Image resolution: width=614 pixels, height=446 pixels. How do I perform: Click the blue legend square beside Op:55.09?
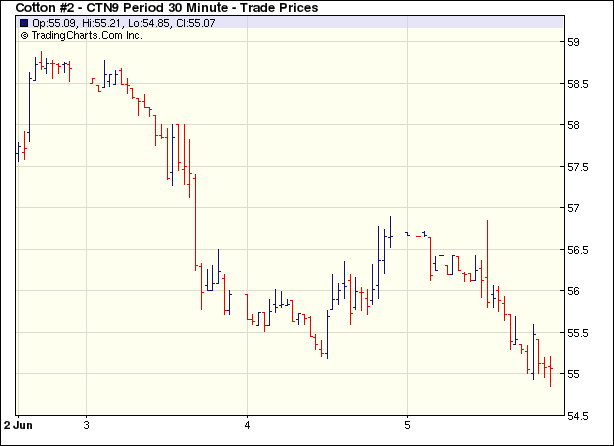24,22
